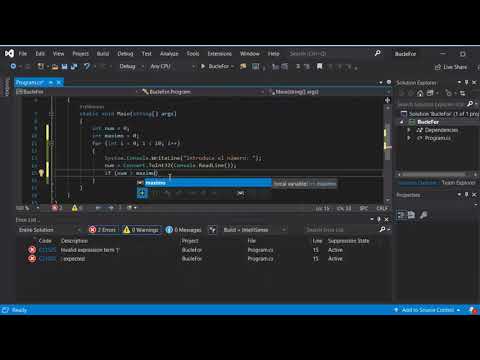Click the red error icon of first error row

click(32, 250)
